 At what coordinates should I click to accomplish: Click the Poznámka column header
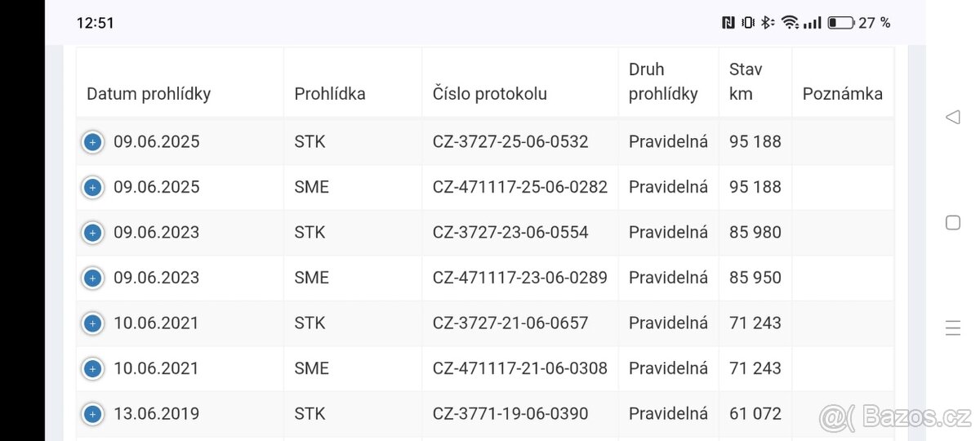pyautogui.click(x=842, y=94)
